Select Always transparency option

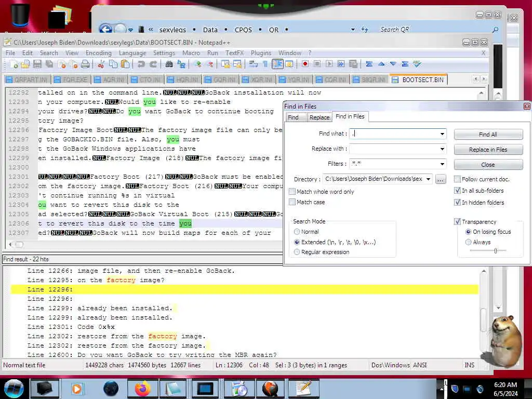coord(468,242)
